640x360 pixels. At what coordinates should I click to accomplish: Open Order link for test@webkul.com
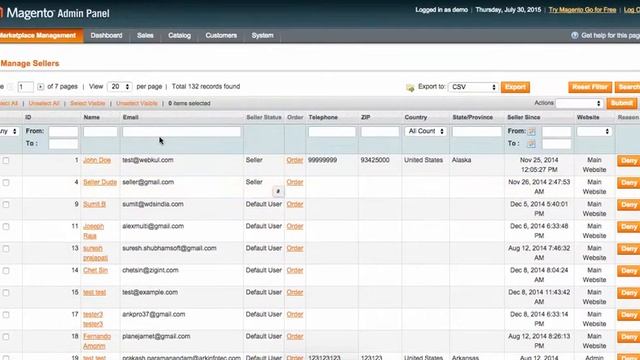pyautogui.click(x=295, y=160)
